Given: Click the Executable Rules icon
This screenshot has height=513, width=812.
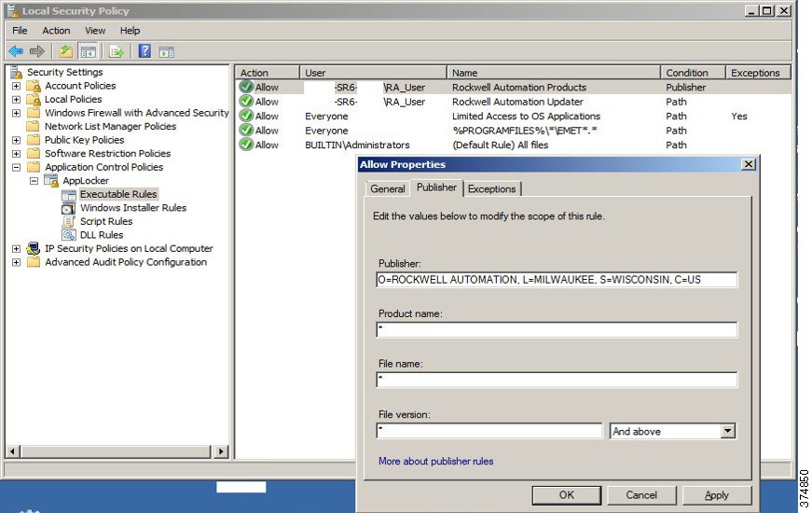Looking at the screenshot, I should tap(68, 195).
